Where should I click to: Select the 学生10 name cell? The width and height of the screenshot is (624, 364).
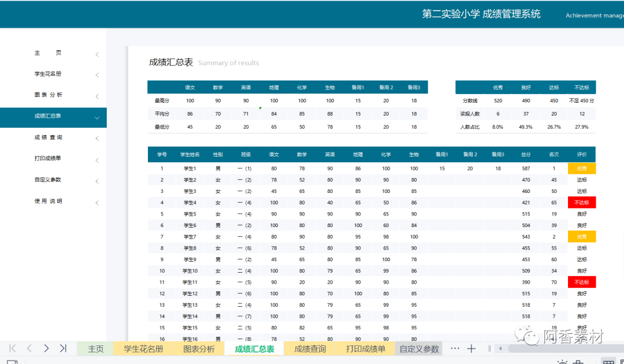pos(190,271)
